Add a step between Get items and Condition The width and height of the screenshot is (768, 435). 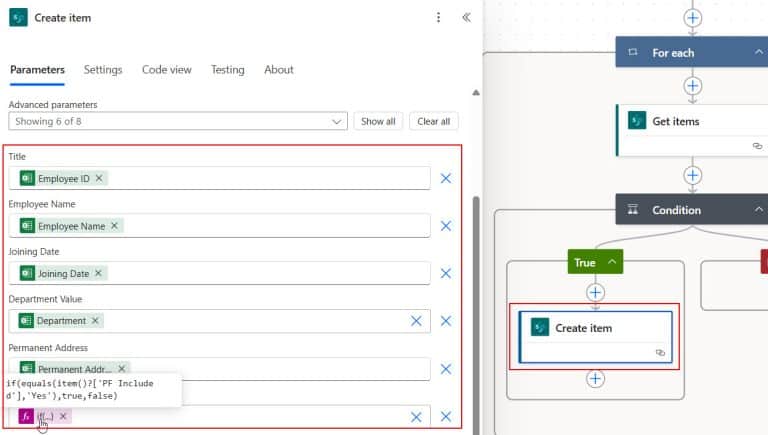pyautogui.click(x=693, y=175)
